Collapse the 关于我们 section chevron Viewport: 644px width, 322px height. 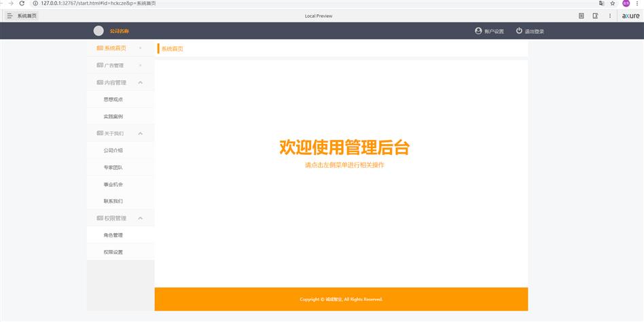tap(140, 133)
